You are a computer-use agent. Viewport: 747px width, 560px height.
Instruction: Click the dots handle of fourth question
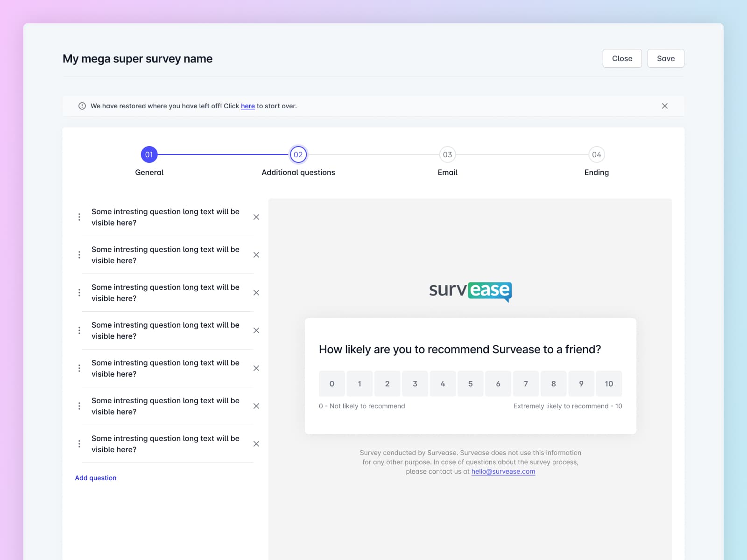[79, 330]
